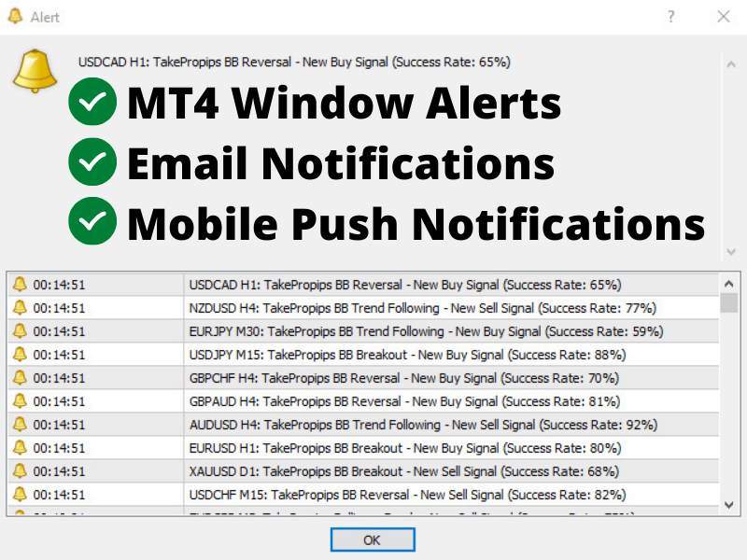Click the bell icon beside USDJPY M15 row
The height and width of the screenshot is (560, 747).
20,355
